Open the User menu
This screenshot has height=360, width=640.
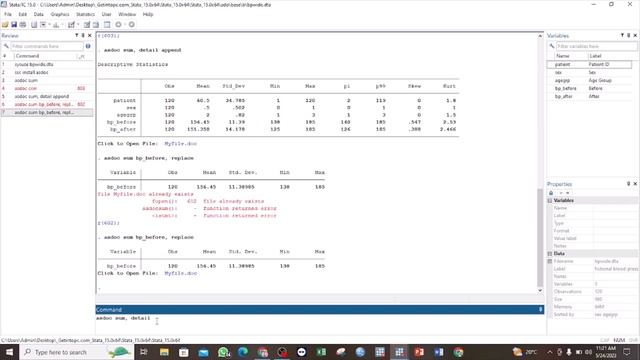(107, 14)
